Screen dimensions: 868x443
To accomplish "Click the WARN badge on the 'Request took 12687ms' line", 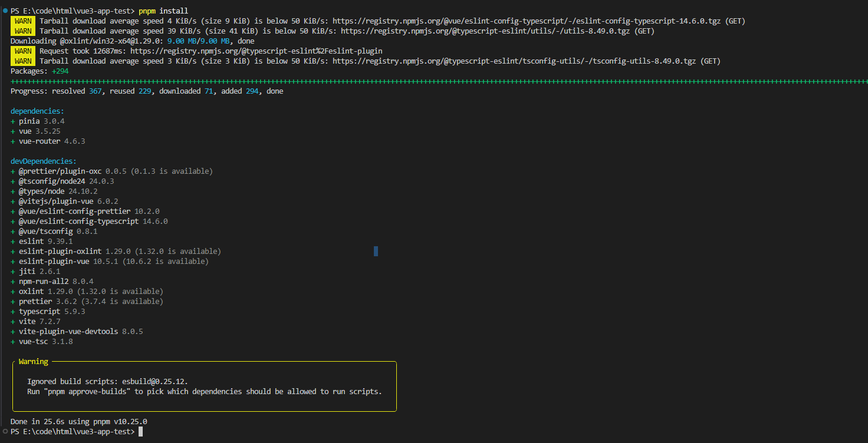I will [x=23, y=51].
